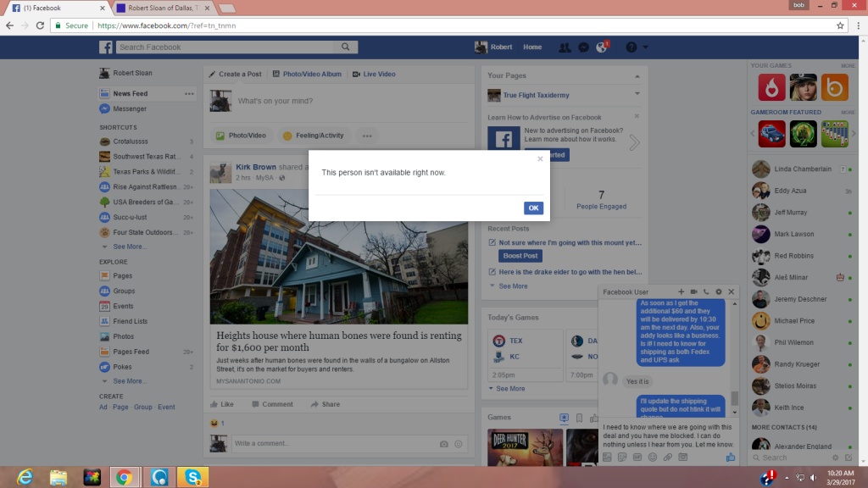The image size is (868, 488).
Task: Click Boost Post button
Action: (520, 256)
